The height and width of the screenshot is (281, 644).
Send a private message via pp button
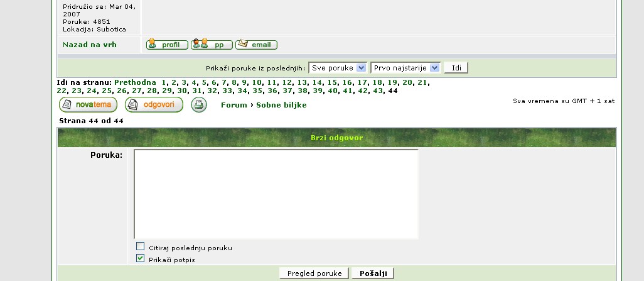[212, 45]
